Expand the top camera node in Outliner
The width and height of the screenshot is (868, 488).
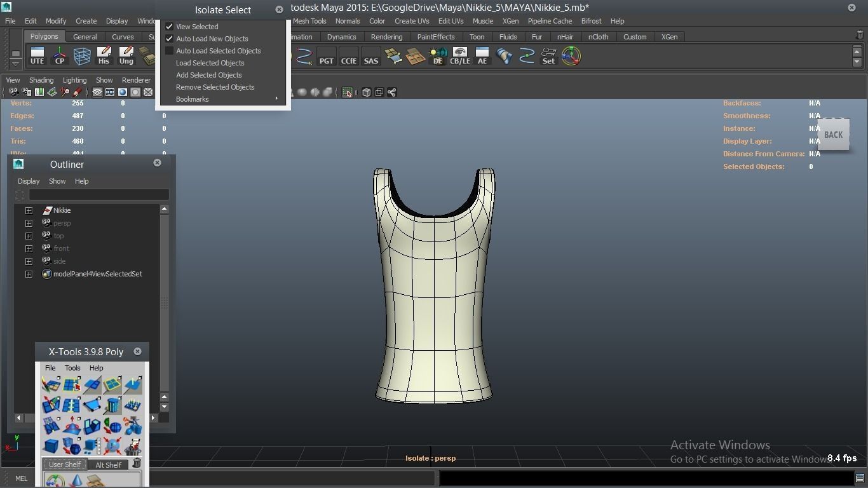(x=29, y=236)
